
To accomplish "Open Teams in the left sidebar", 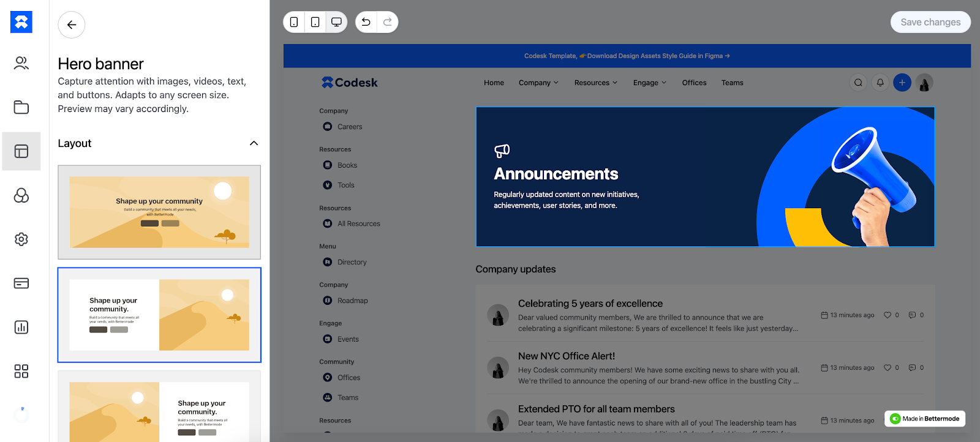I will point(341,397).
